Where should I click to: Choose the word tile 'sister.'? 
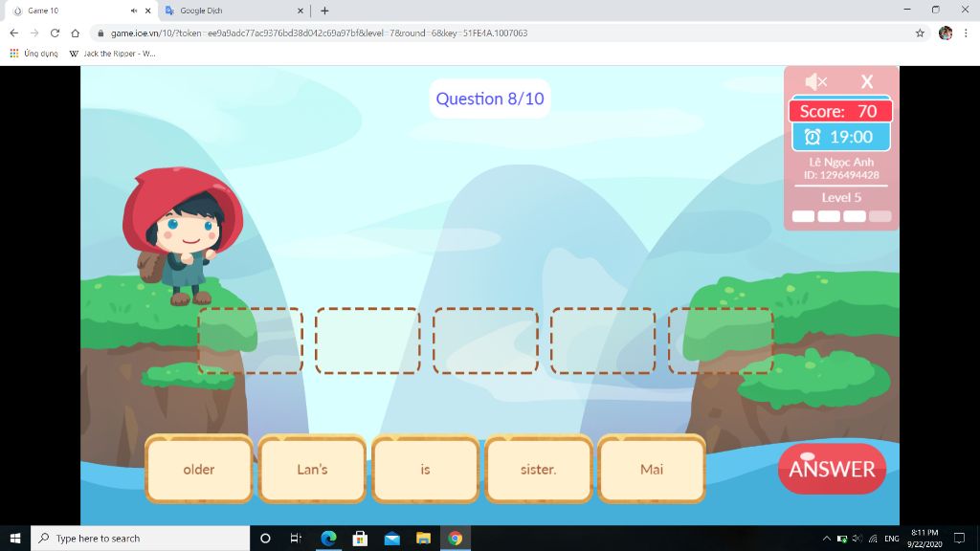coord(538,469)
